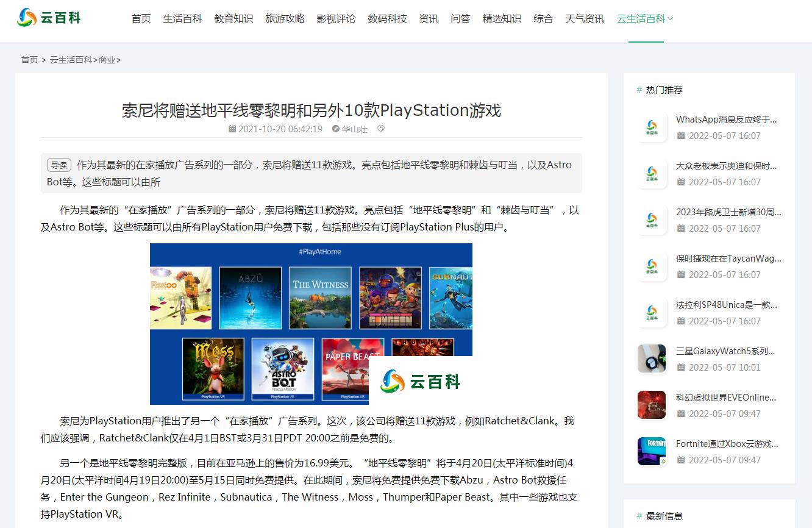Click the 导读 label badge

pyautogui.click(x=59, y=165)
